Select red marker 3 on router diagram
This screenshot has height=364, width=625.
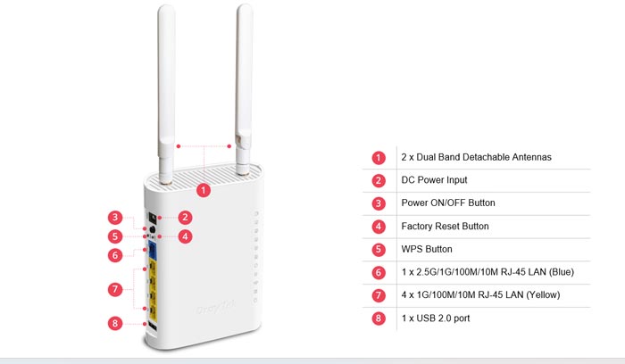115,218
